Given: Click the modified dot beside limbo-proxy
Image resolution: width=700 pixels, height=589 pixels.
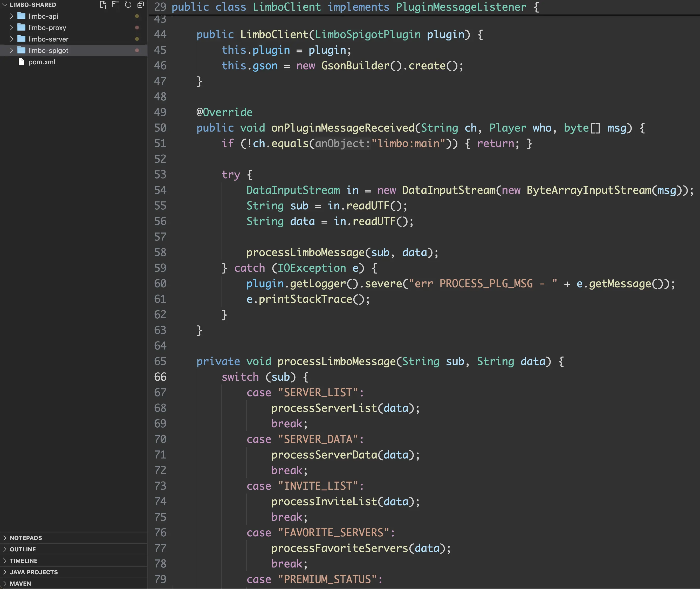Looking at the screenshot, I should coord(137,28).
